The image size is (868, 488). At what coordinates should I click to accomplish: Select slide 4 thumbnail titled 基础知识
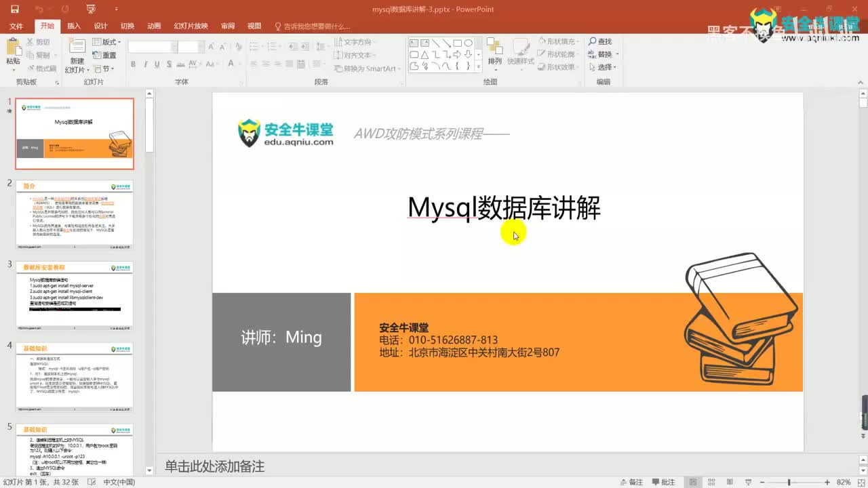tap(75, 378)
